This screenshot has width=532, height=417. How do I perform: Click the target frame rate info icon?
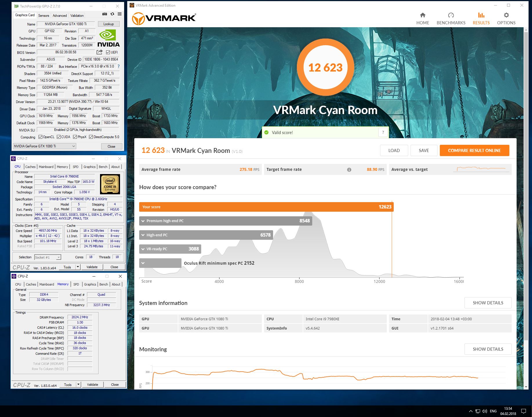pos(349,170)
